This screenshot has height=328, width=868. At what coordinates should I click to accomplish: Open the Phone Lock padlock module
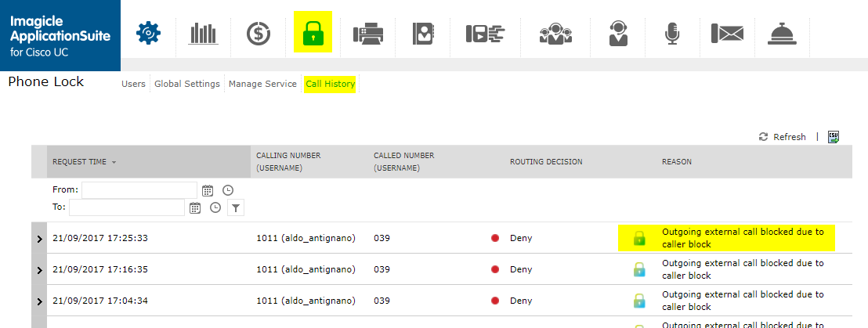(313, 33)
